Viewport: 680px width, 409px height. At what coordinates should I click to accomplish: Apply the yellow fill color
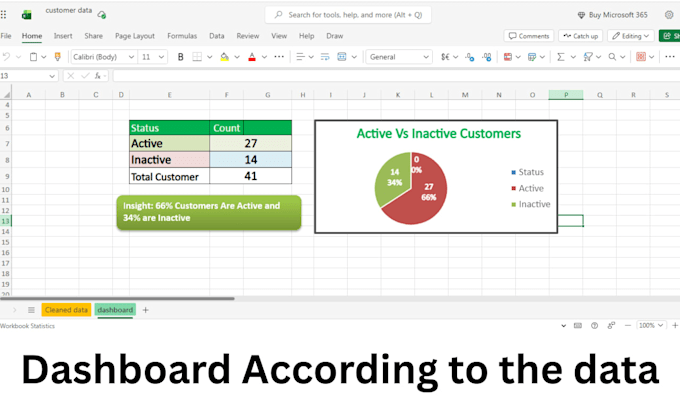pos(225,57)
